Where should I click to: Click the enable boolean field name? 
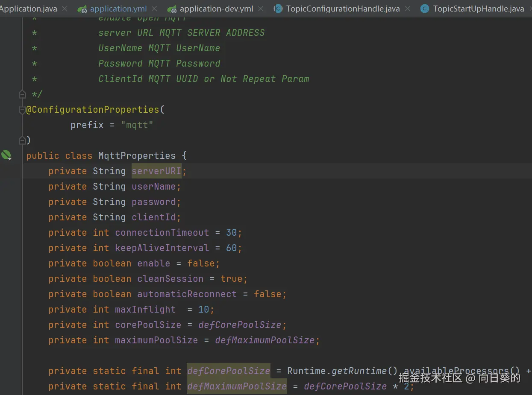pyautogui.click(x=154, y=263)
